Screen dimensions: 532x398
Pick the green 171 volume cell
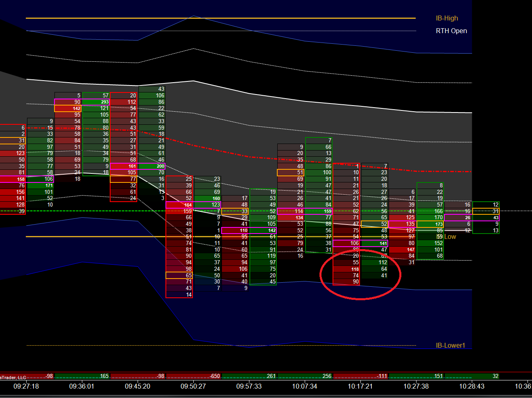40,186
